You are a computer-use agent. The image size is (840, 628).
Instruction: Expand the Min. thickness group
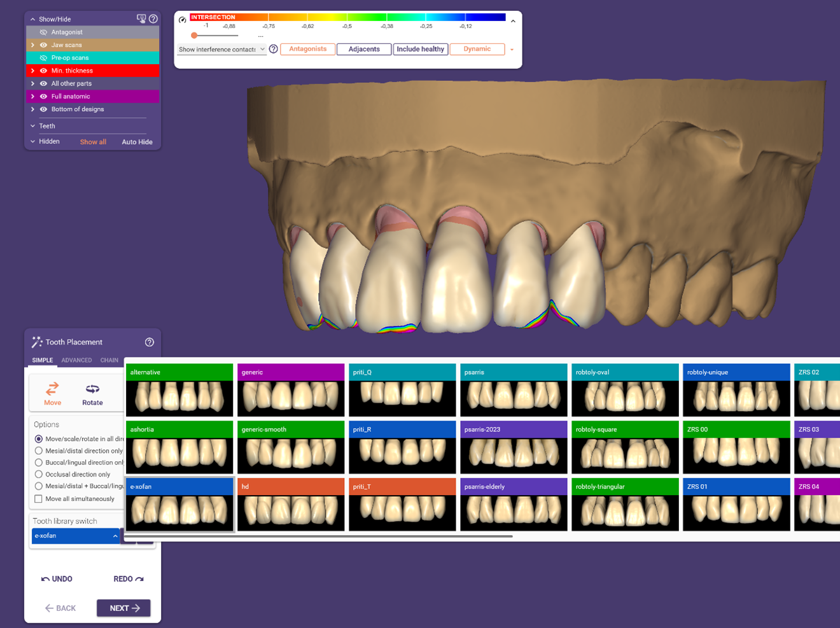coord(32,71)
